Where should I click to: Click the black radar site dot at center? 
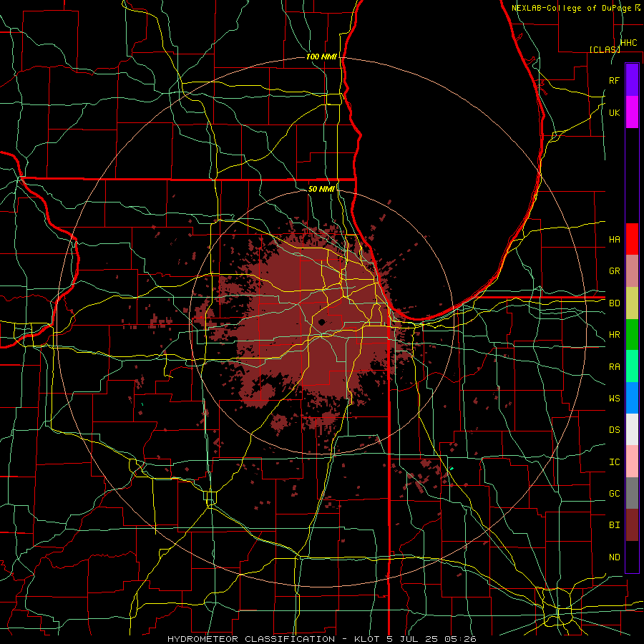tap(321, 323)
